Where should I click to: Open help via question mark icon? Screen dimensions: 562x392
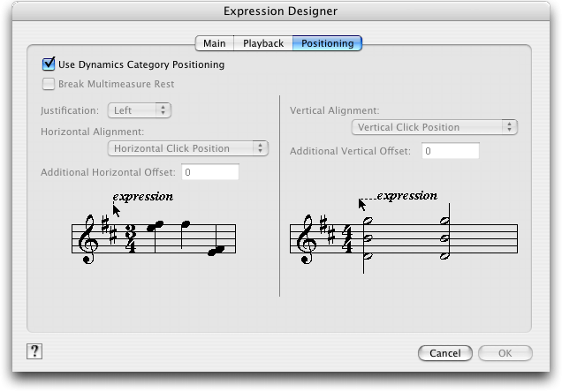pos(34,351)
